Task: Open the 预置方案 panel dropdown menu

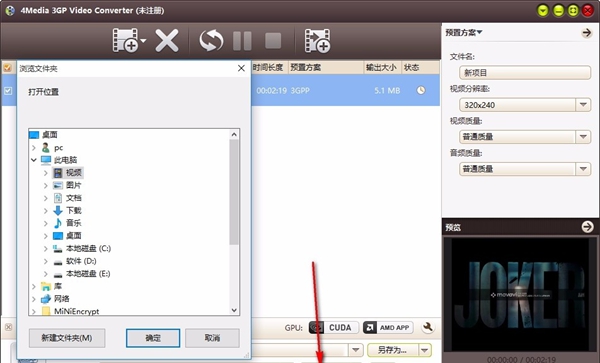Action: tap(464, 33)
